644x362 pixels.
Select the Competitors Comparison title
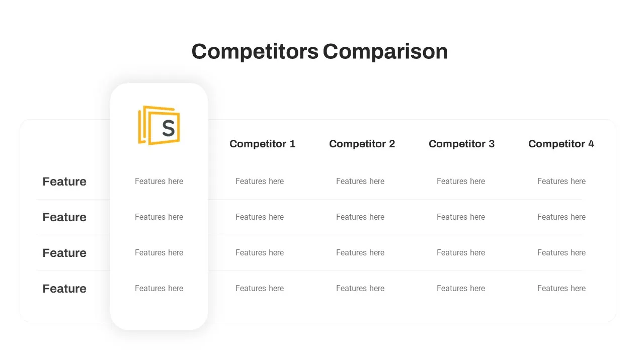point(319,51)
